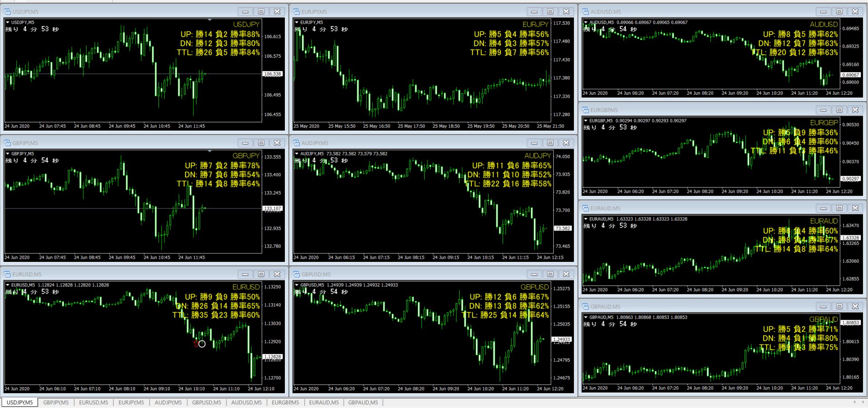Click the GBPJPY,M5 chart window icon
This screenshot has width=868, height=408.
(8, 143)
